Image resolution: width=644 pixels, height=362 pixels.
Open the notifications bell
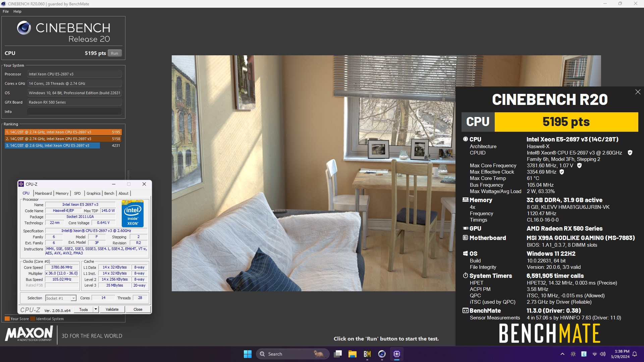point(635,354)
